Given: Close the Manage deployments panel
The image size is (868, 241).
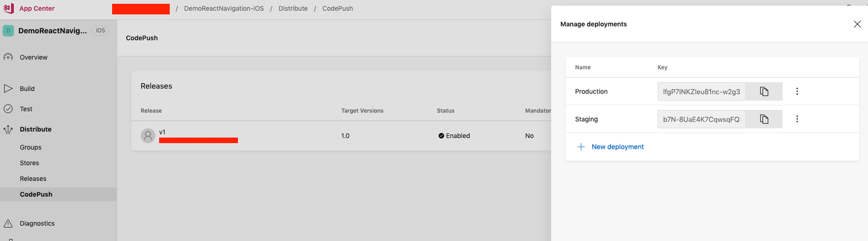Looking at the screenshot, I should pyautogui.click(x=857, y=24).
